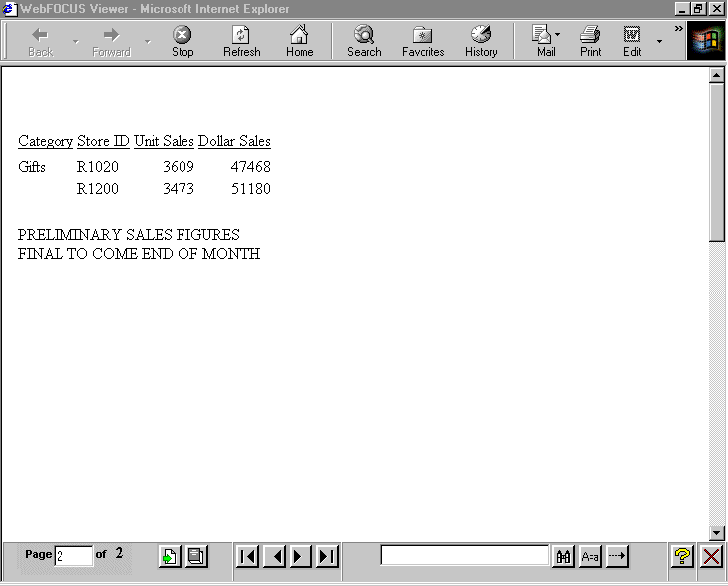Select store ID R1200
This screenshot has height=586, width=728.
(98, 188)
